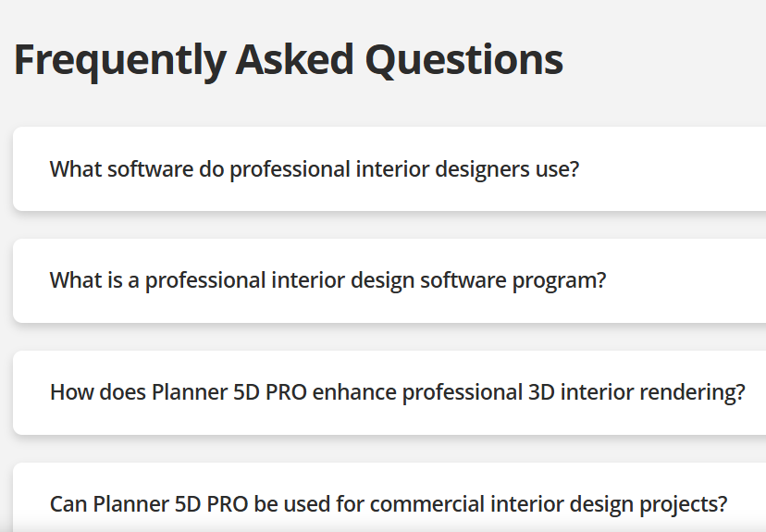This screenshot has width=766, height=532.
Task: Open the second FAQ card about software programs
Action: pos(327,280)
